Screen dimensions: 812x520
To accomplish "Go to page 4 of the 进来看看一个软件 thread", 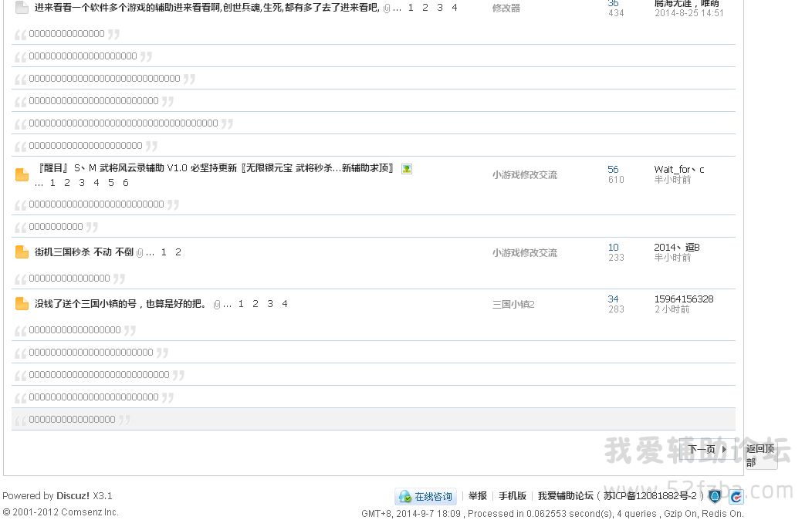I will [x=454, y=8].
